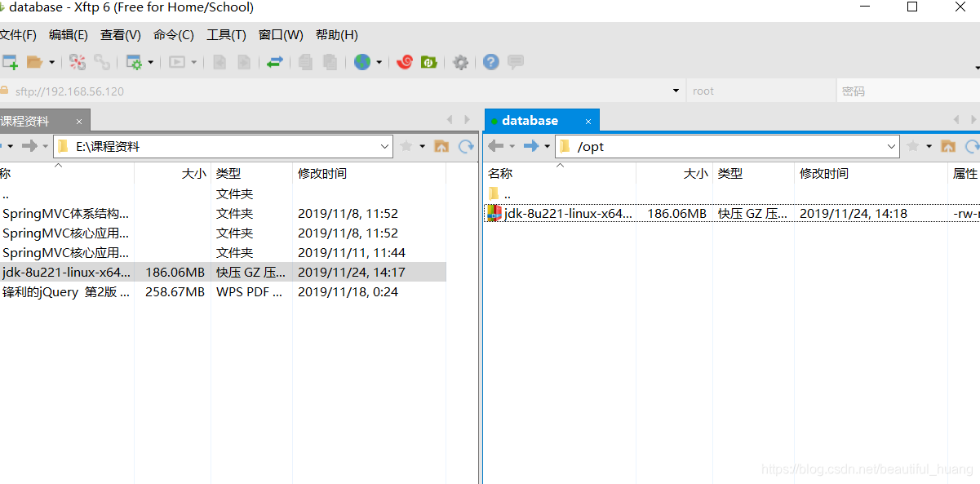This screenshot has width=980, height=484.
Task: Open remote pane forward-history dropdown arrow
Action: (547, 147)
